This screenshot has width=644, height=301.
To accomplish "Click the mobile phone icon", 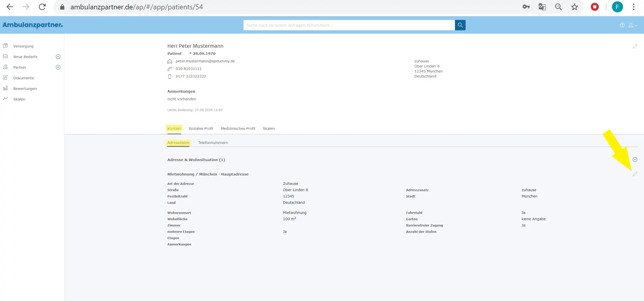I will (x=170, y=77).
